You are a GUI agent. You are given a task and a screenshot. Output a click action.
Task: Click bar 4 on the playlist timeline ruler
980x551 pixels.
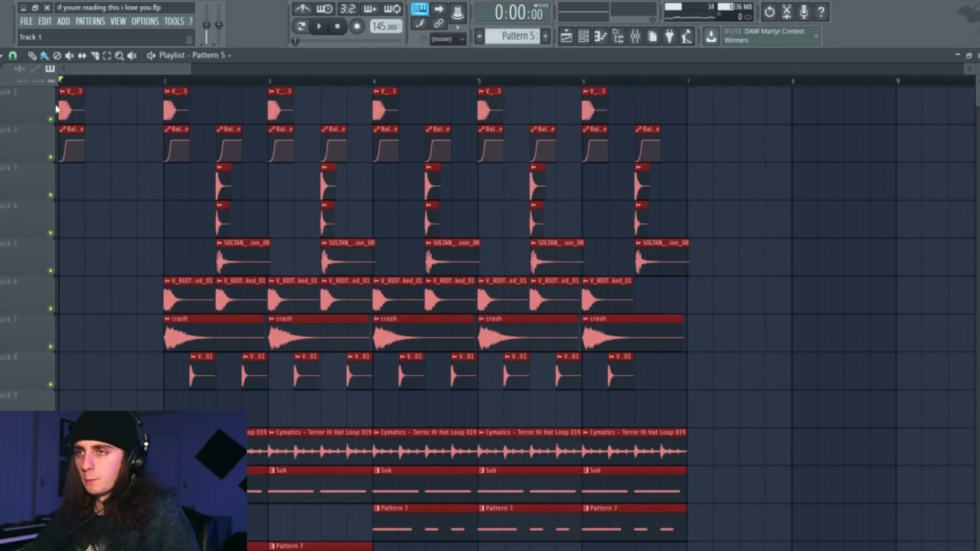pyautogui.click(x=374, y=80)
